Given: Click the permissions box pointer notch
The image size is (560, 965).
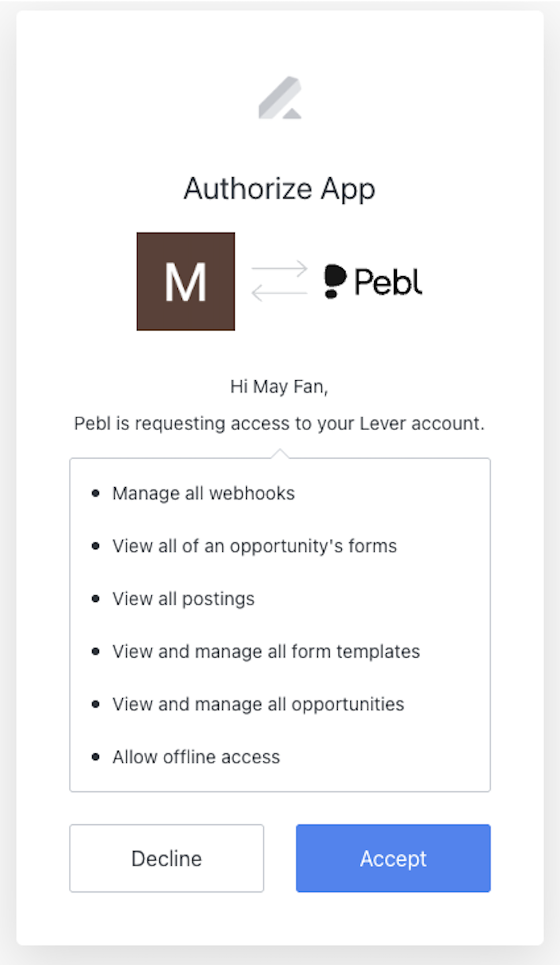Looking at the screenshot, I should (280, 453).
